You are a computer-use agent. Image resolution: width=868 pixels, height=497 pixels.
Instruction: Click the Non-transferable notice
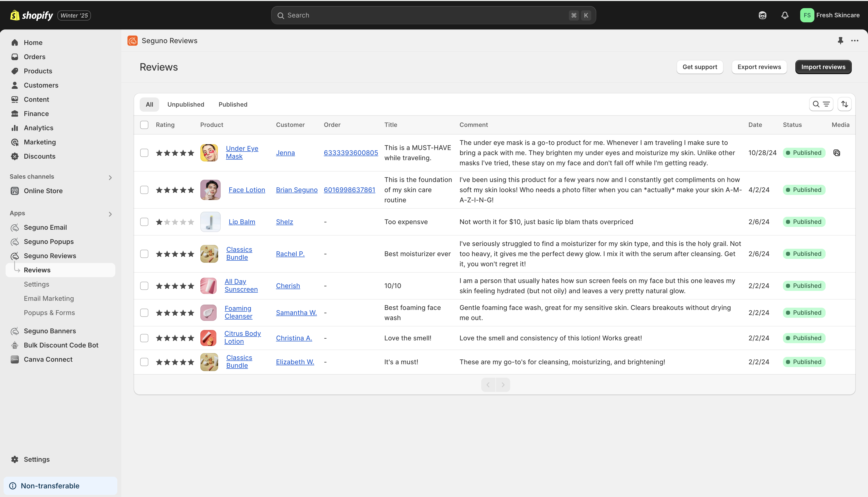coord(60,486)
